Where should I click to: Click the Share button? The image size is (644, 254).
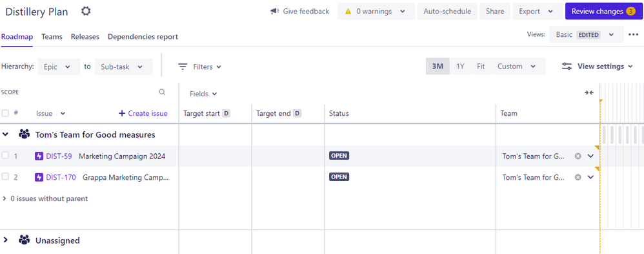(495, 11)
